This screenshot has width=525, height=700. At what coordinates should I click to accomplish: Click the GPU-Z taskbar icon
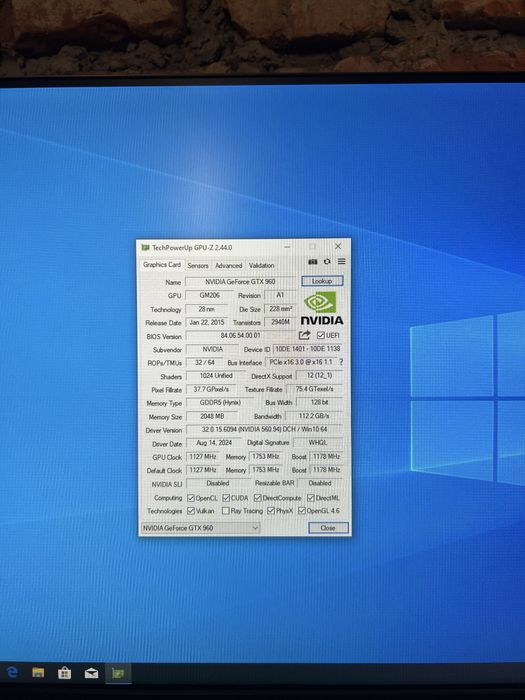point(118,673)
